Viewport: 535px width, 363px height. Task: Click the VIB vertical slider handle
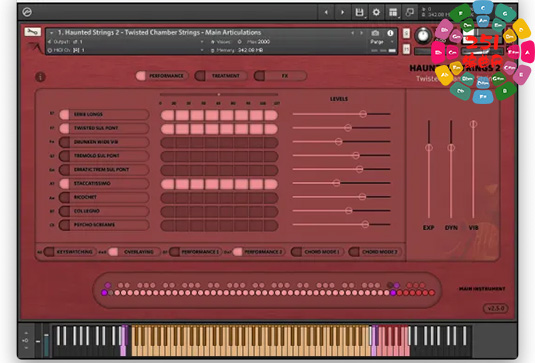pyautogui.click(x=473, y=124)
